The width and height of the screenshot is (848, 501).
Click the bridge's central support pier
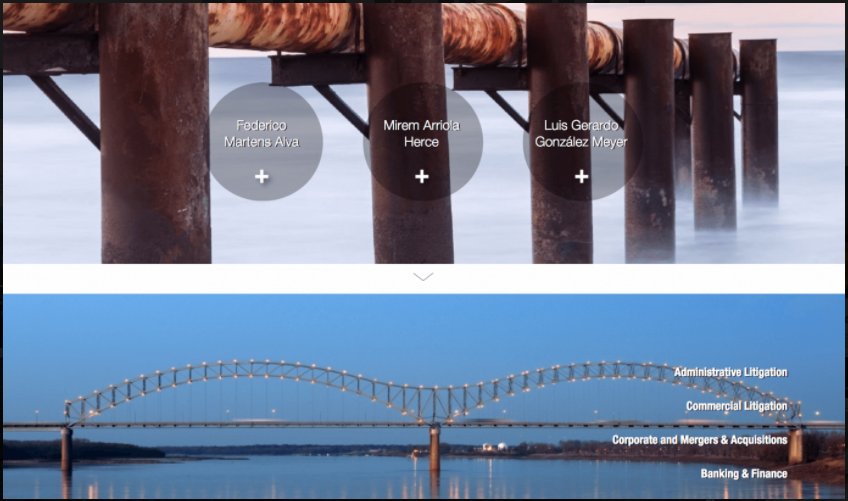(x=434, y=449)
